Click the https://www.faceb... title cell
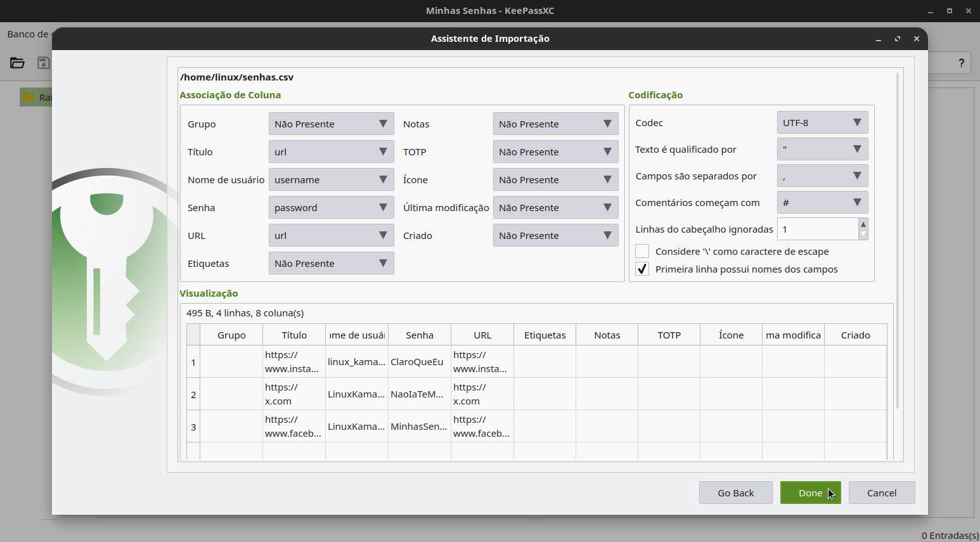The height and width of the screenshot is (542, 980). [x=294, y=427]
